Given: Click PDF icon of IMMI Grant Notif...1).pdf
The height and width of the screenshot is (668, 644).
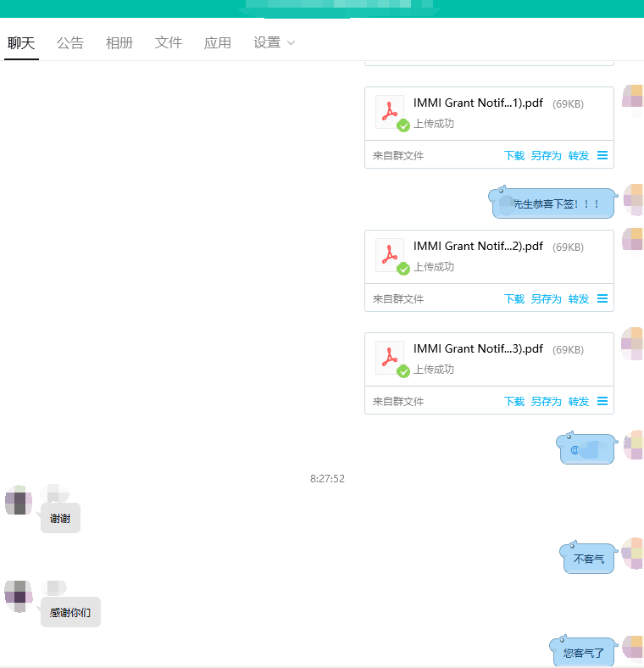Looking at the screenshot, I should click(390, 112).
